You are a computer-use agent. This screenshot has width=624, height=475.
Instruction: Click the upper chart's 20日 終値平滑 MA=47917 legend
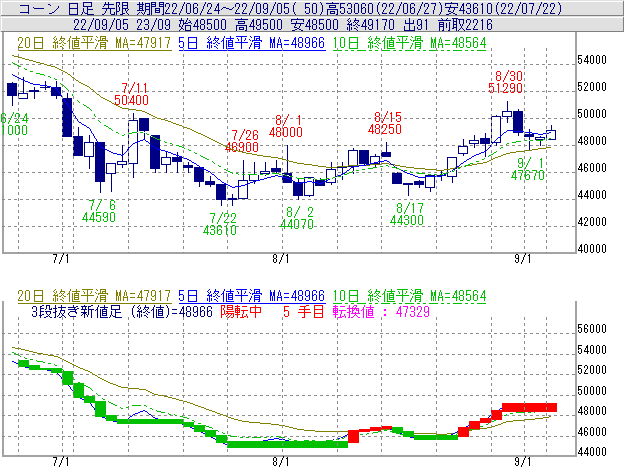coord(94,43)
